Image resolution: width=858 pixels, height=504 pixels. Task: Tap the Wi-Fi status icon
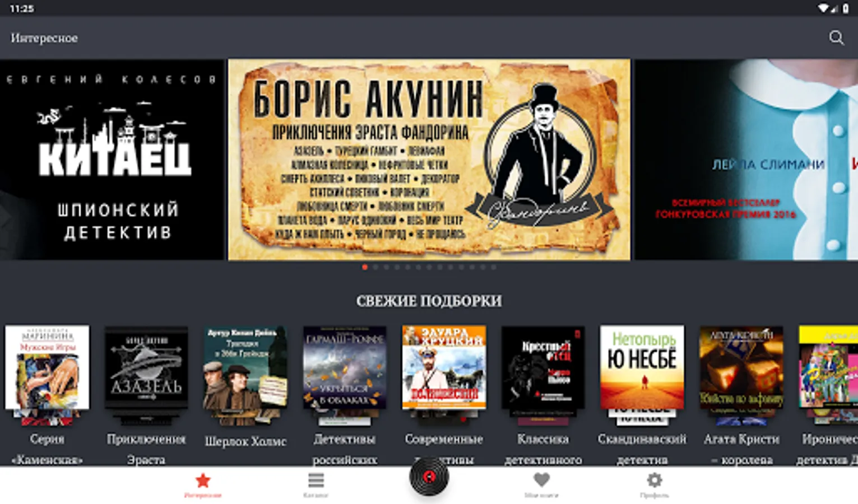pyautogui.click(x=823, y=8)
